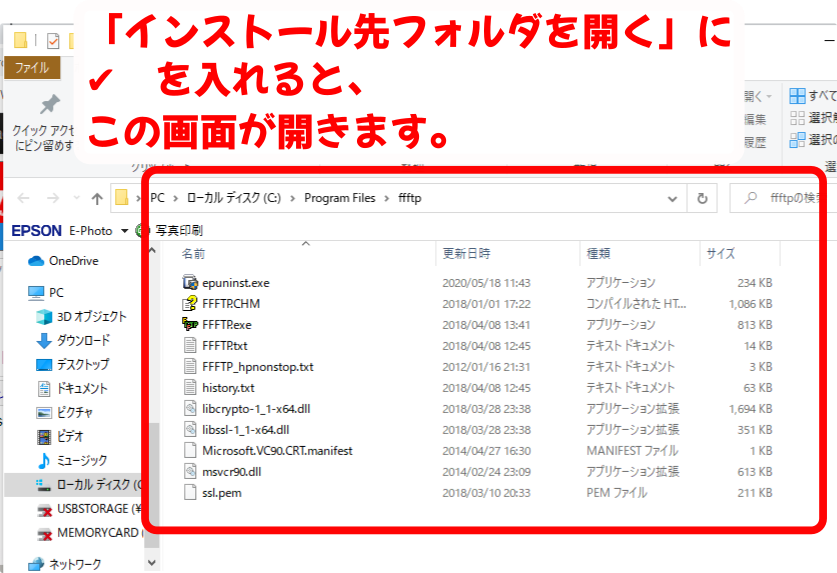Click title bar properties checkmark icon
The image size is (837, 573).
click(53, 41)
